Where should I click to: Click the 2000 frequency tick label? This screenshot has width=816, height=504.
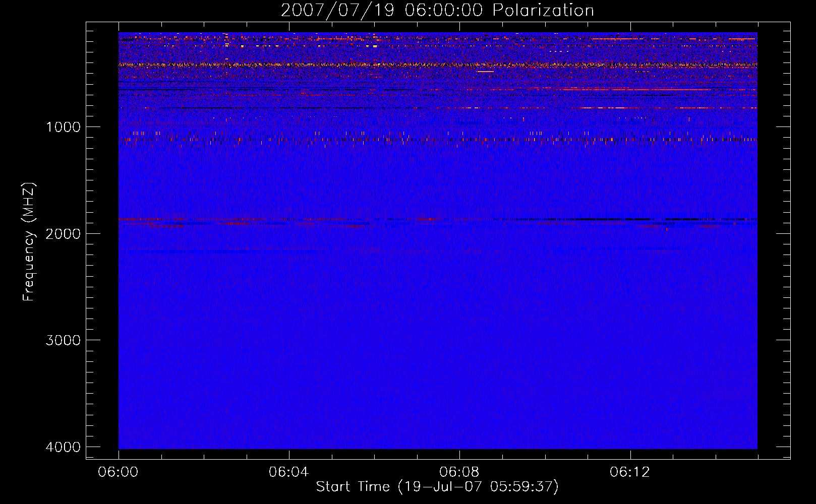[63, 233]
